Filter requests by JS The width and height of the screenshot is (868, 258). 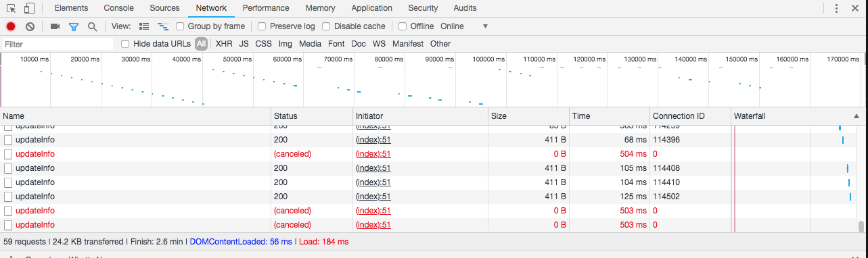point(244,44)
